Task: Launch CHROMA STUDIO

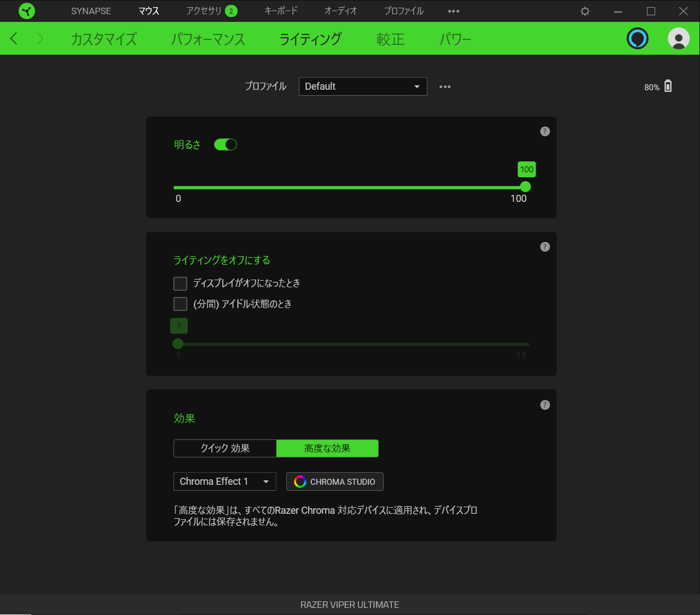Action: coord(335,481)
